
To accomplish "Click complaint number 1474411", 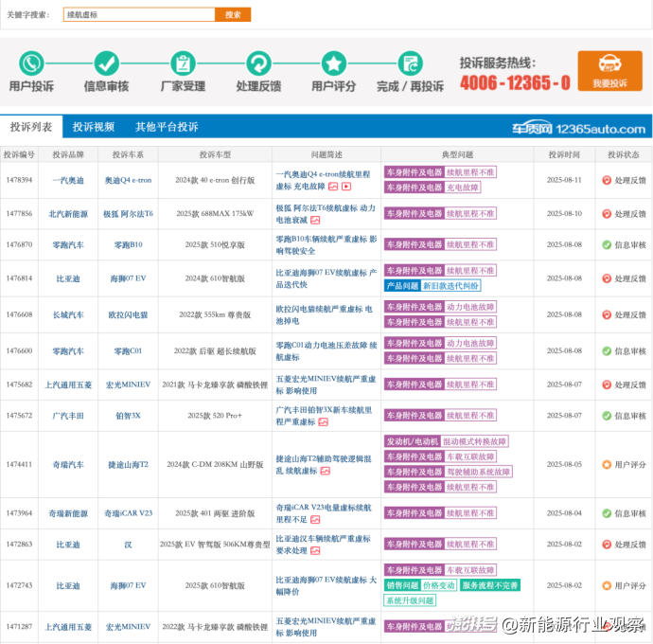I will (x=19, y=464).
